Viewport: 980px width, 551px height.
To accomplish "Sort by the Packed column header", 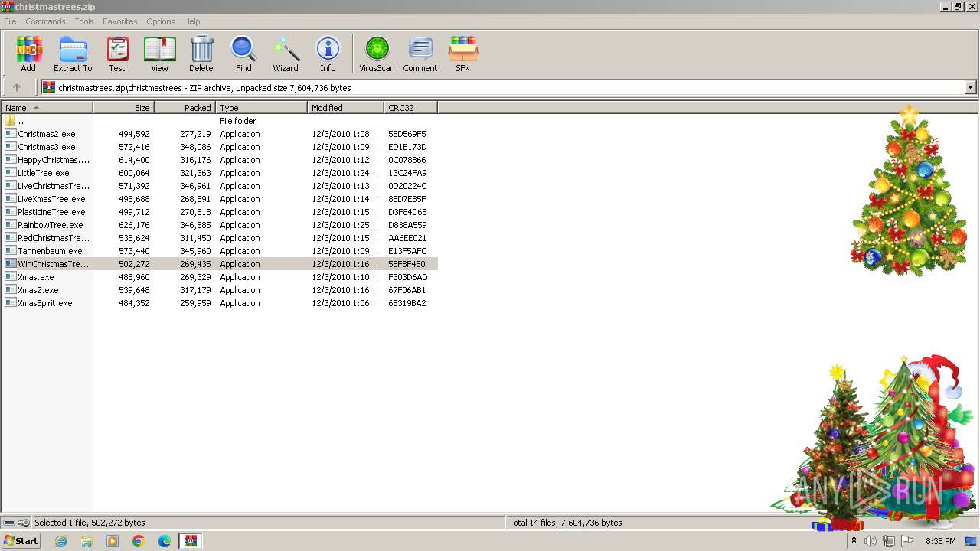I will tap(185, 108).
